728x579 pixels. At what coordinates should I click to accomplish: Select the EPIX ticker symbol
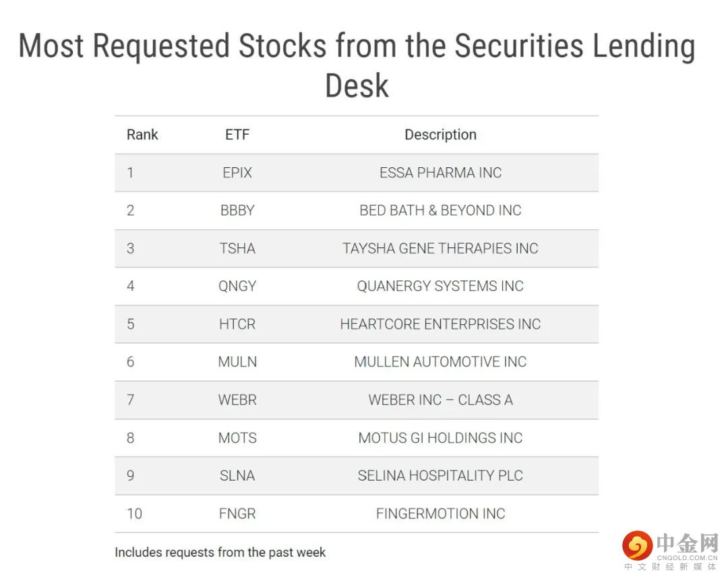click(237, 173)
